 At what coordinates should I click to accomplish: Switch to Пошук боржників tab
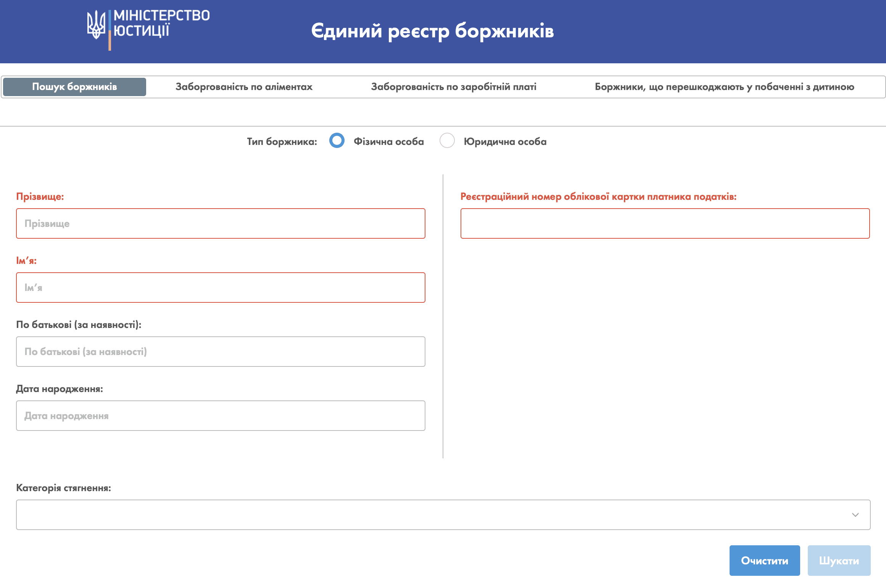coord(74,87)
